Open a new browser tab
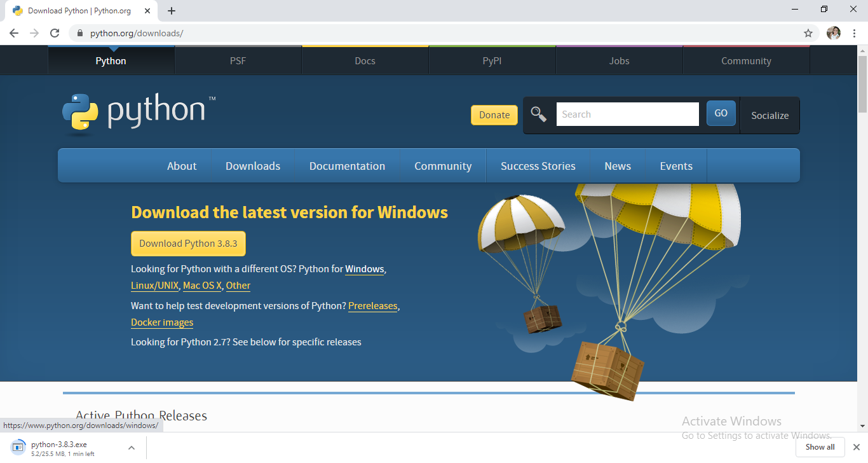This screenshot has height=463, width=868. click(172, 11)
